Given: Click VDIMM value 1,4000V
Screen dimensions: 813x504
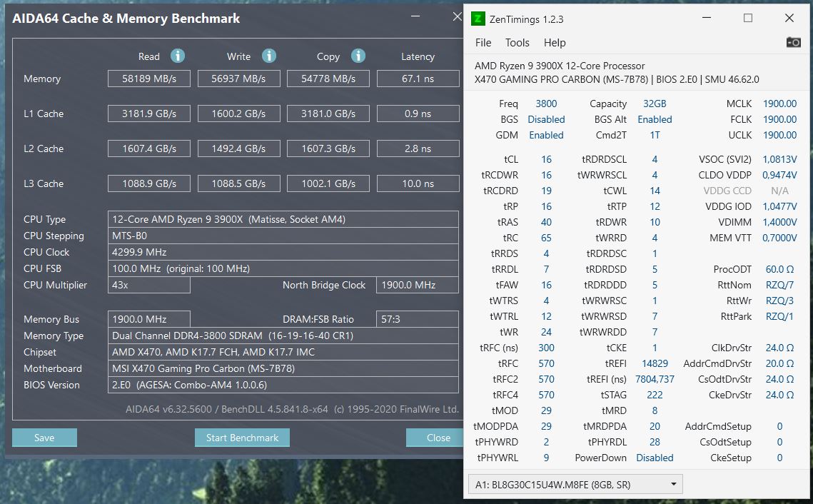Looking at the screenshot, I should (x=779, y=222).
